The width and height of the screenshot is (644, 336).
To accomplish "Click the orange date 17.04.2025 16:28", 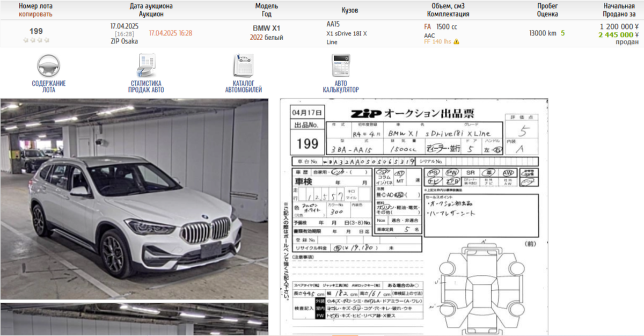I will click(170, 33).
